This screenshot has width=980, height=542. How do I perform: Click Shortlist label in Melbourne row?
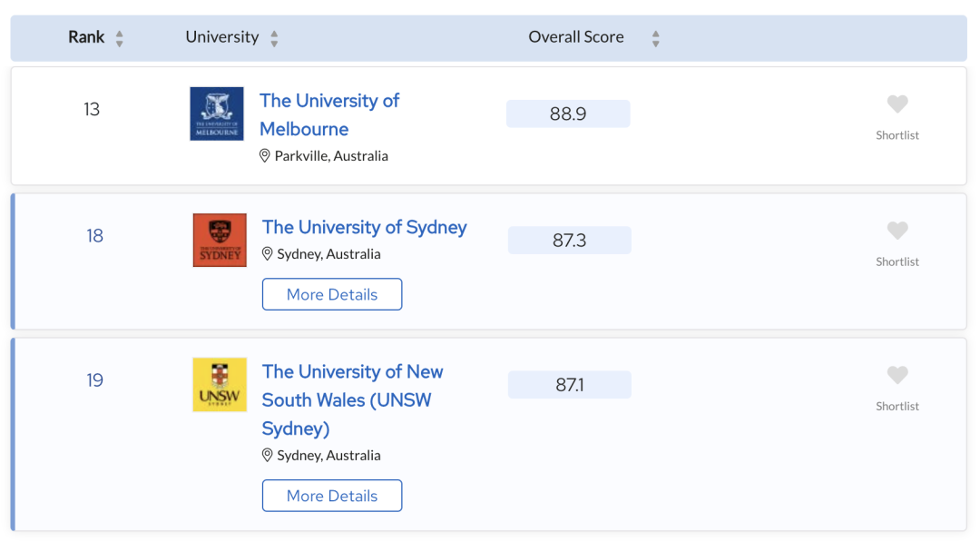897,135
